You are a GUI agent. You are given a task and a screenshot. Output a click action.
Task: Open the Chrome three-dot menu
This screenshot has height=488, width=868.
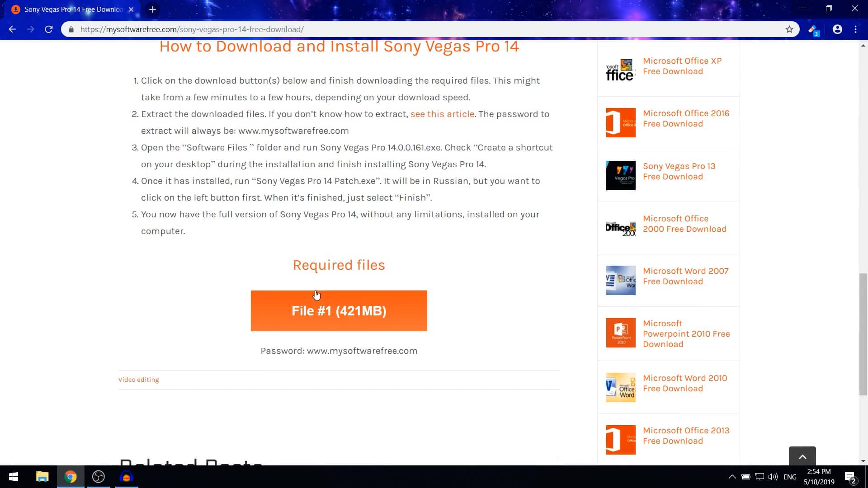point(855,29)
